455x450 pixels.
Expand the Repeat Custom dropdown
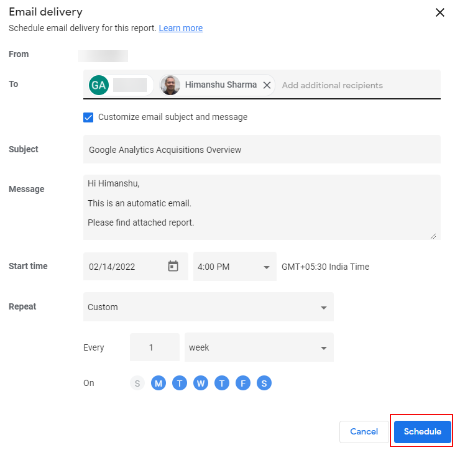[208, 307]
